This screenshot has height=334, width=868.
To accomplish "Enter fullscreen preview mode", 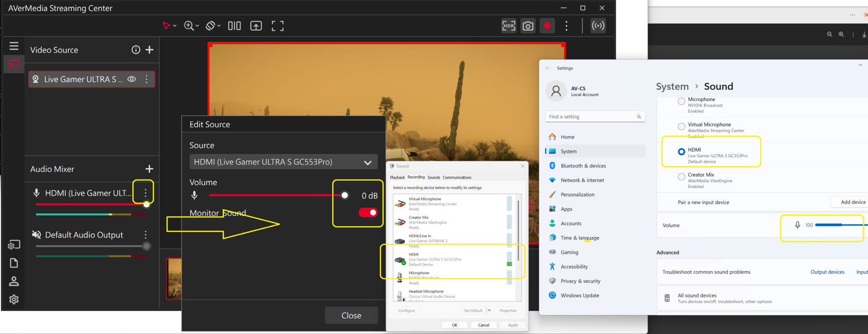I will pos(278,26).
